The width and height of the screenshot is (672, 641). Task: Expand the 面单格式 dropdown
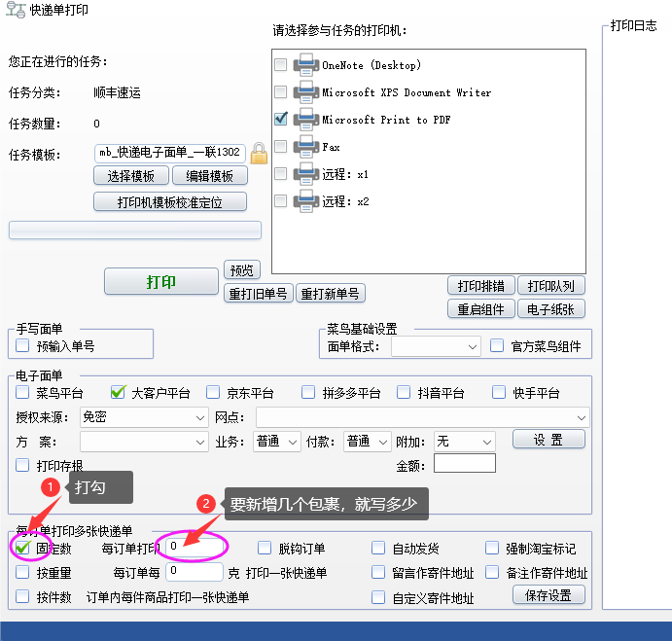(436, 346)
